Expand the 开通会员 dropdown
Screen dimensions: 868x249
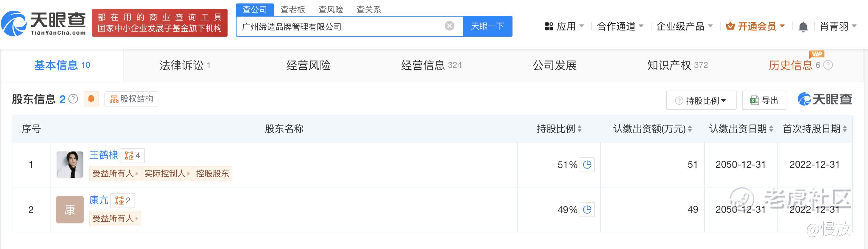[755, 26]
